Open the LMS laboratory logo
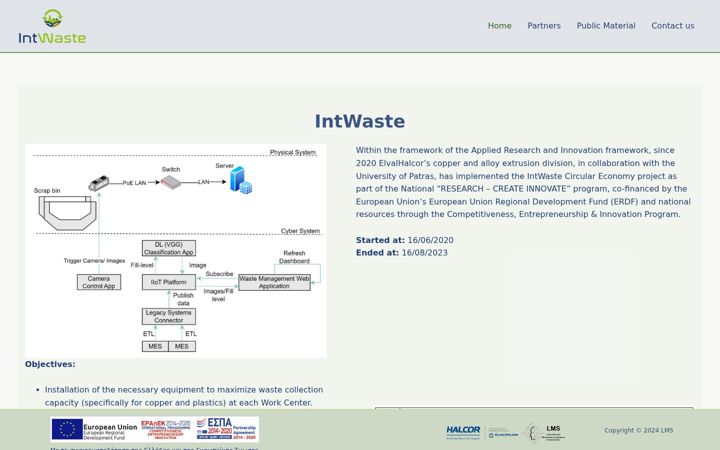Screen dimensions: 720x450 [x=546, y=433]
